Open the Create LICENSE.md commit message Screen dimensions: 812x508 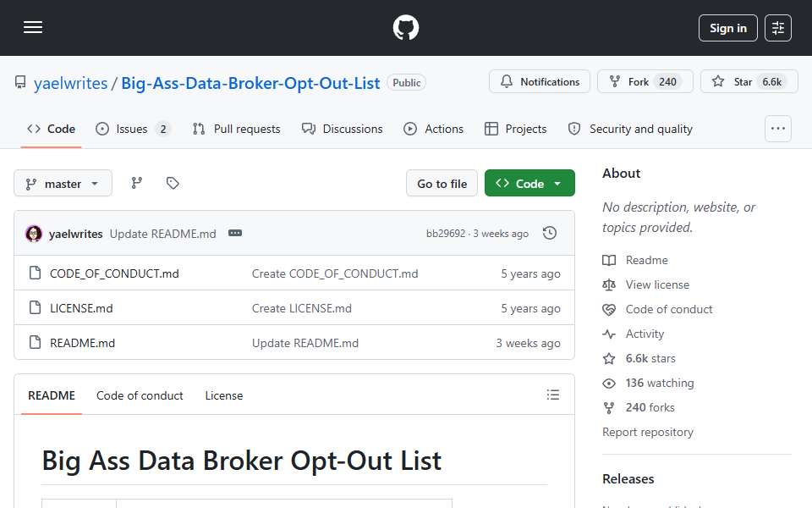click(x=302, y=308)
